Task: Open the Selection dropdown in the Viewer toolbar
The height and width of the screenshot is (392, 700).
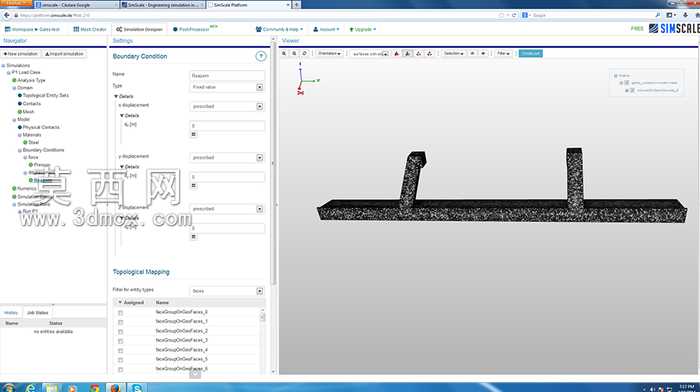Action: click(454, 54)
